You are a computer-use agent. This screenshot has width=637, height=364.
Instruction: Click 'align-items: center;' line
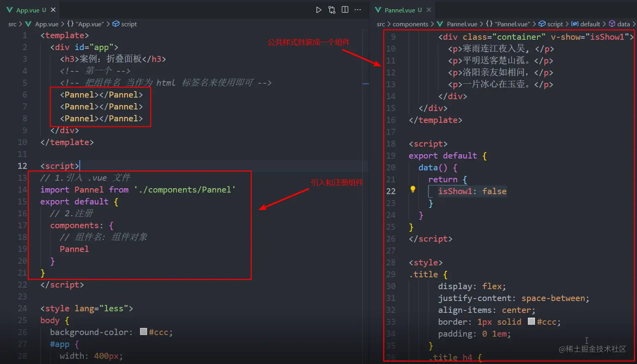click(x=487, y=310)
